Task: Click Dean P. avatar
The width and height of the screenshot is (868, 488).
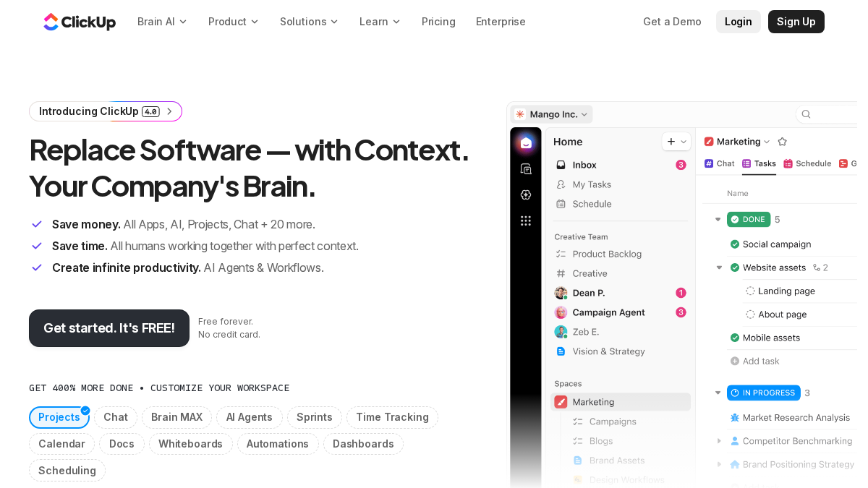Action: click(x=561, y=293)
